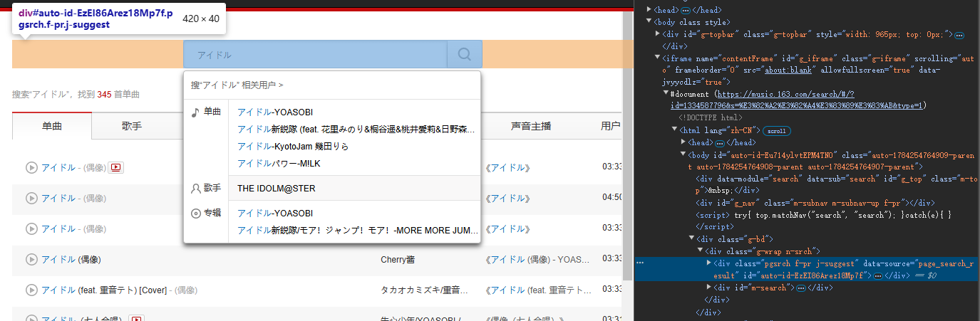
Task: Play the Cherry蕾 アイドル (偶像) track
Action: pyautogui.click(x=31, y=259)
